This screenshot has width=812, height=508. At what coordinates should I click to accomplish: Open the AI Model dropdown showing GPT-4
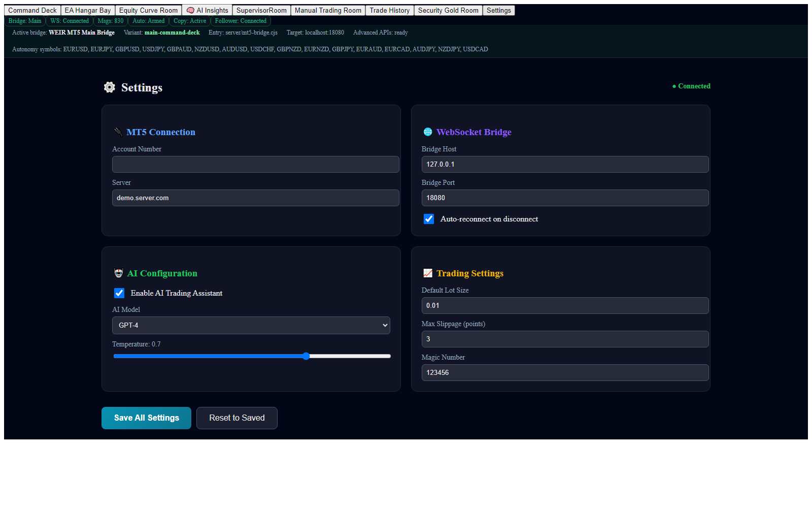[251, 325]
